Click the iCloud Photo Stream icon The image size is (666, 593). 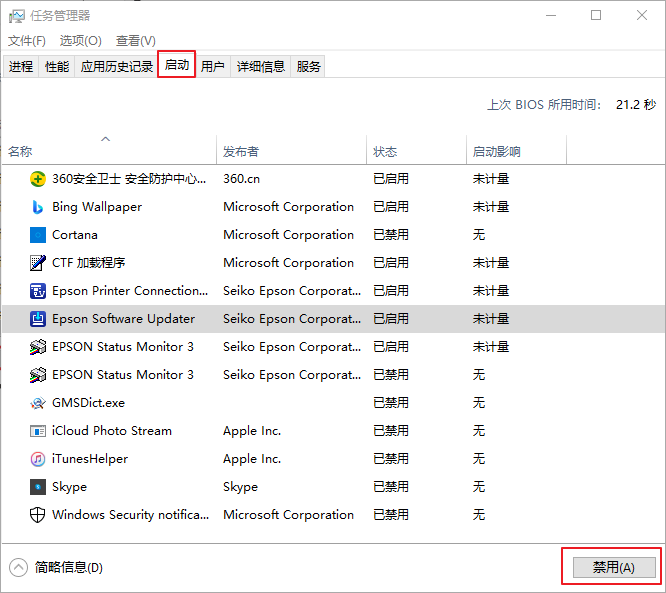click(38, 431)
